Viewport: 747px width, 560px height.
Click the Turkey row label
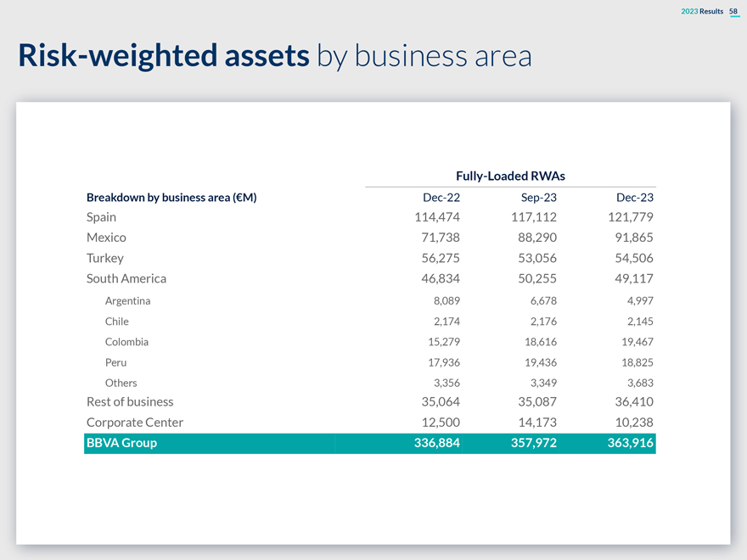pyautogui.click(x=104, y=258)
